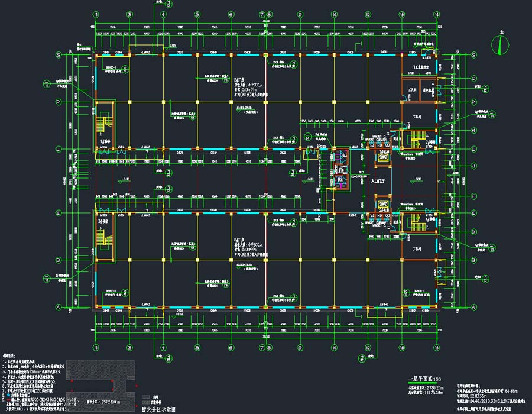Select axis bubble 15 in the top row

tap(402, 15)
